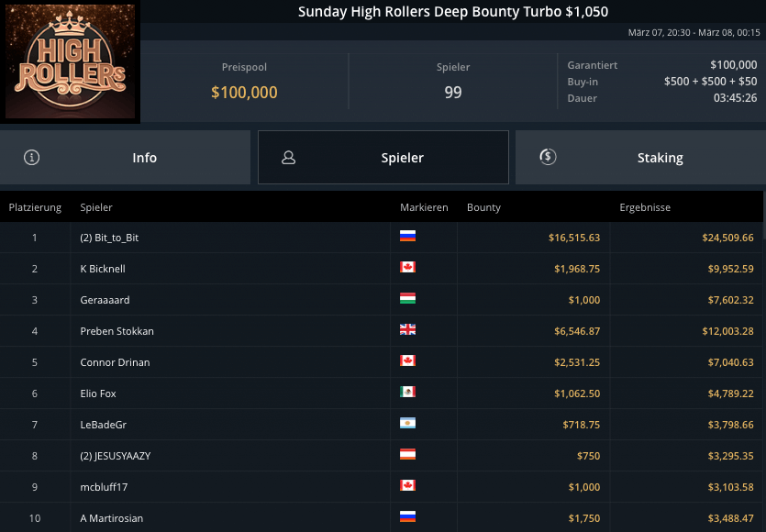Click the Markieren column header
Screen dimensions: 766x532
tap(424, 207)
